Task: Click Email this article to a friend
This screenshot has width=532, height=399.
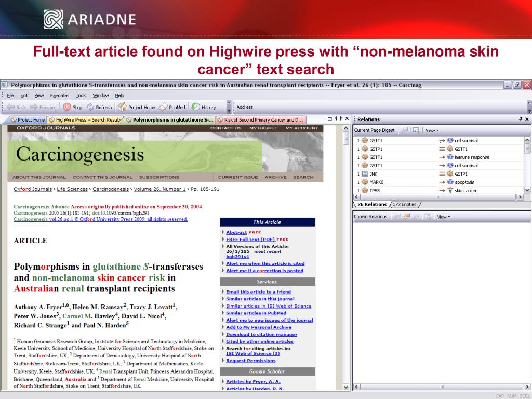Action: click(258, 292)
